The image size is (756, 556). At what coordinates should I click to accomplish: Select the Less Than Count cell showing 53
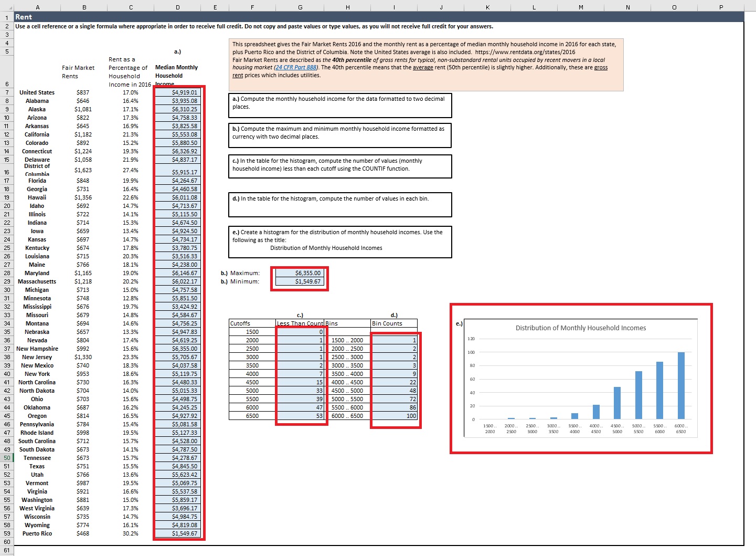point(300,416)
